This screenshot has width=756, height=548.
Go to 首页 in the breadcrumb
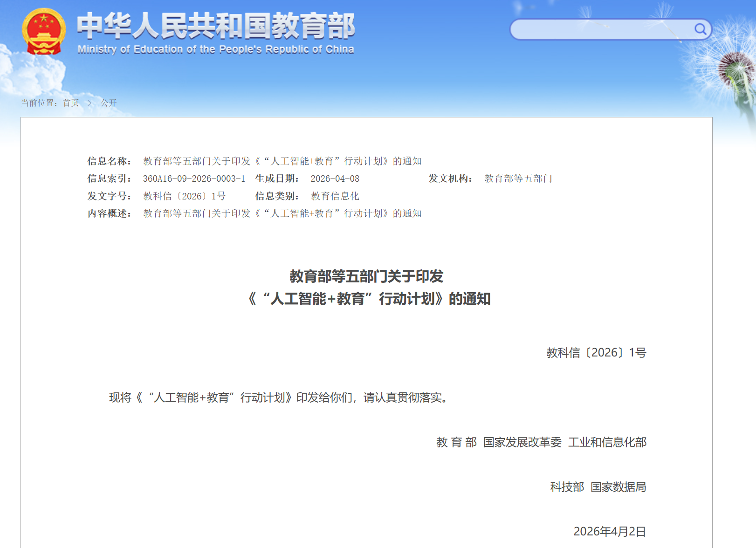(71, 103)
